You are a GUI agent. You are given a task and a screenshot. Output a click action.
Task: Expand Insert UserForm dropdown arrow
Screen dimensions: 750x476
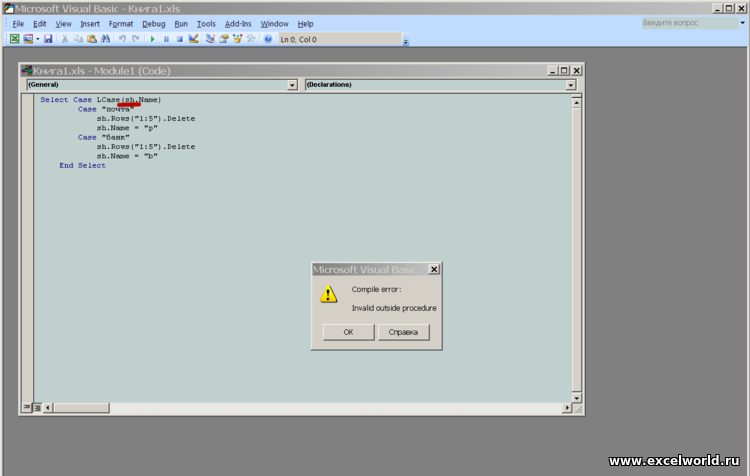pyautogui.click(x=37, y=39)
